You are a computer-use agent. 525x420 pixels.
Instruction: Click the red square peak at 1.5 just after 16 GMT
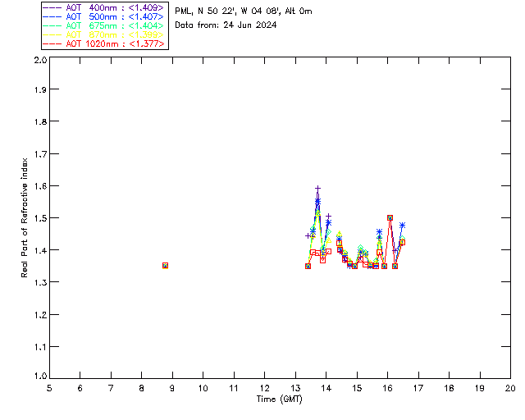click(390, 217)
